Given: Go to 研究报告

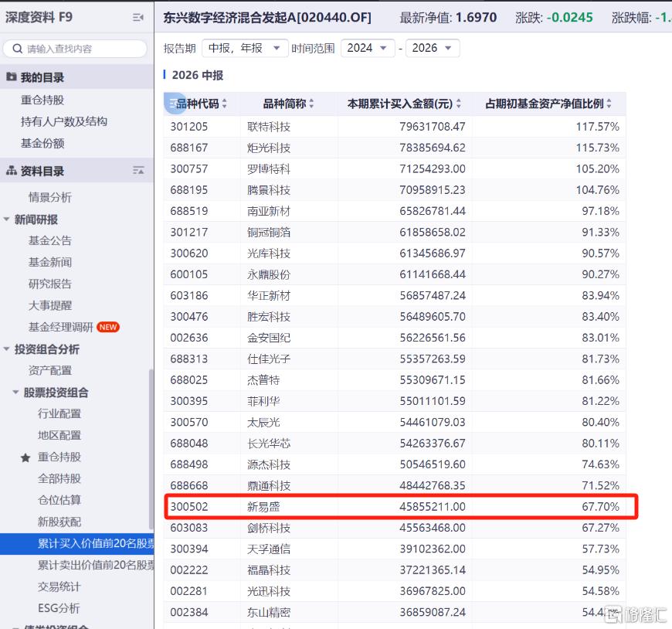Looking at the screenshot, I should pos(49,284).
